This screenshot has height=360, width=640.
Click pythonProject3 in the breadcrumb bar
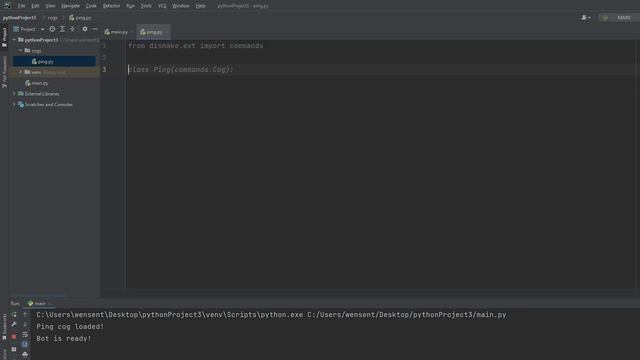(20, 18)
